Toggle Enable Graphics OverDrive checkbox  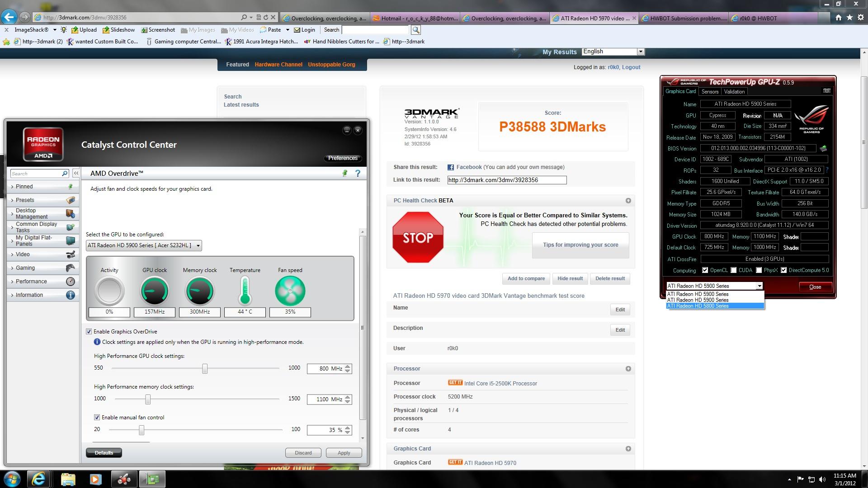[x=89, y=332]
